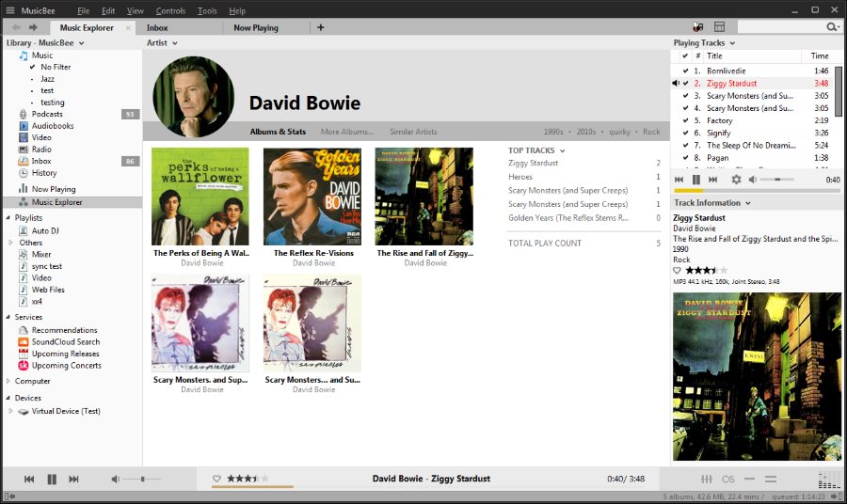This screenshot has width=847, height=504.
Task: Open the Playing Tracks dropdown
Action: pos(704,42)
